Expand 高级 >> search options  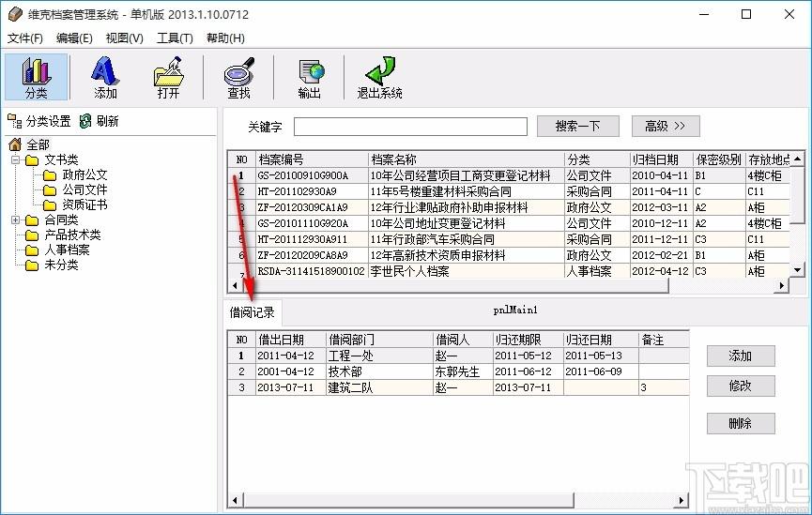666,126
